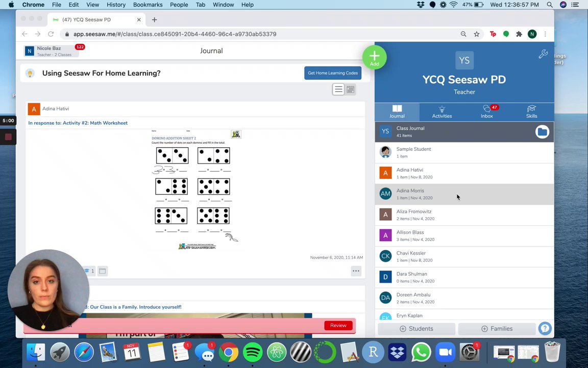
Task: Click the add Families button
Action: (x=497, y=329)
